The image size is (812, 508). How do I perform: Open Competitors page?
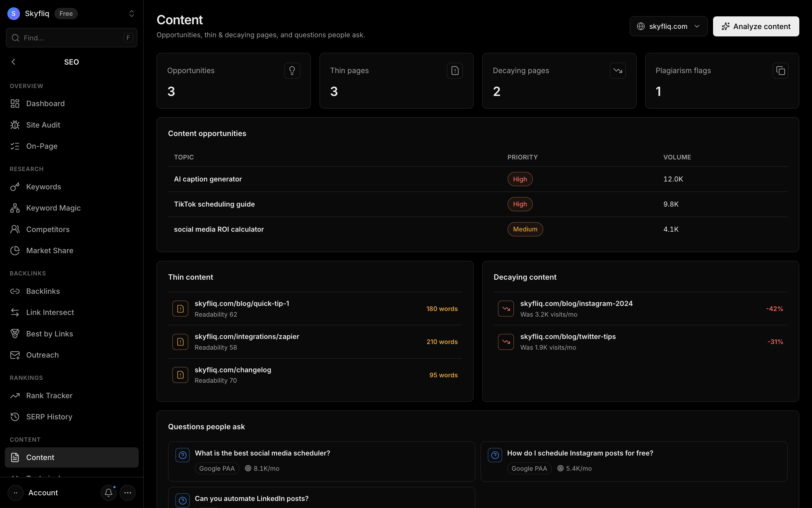coord(71,229)
